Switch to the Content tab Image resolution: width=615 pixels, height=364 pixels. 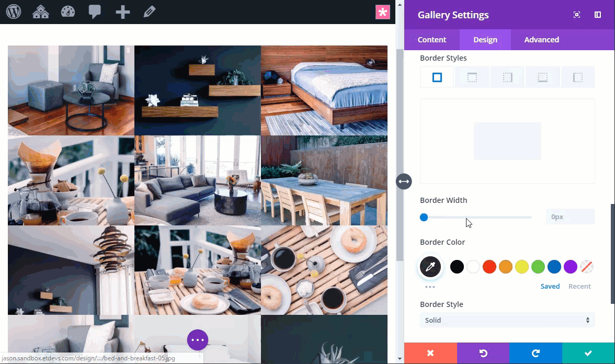(431, 39)
